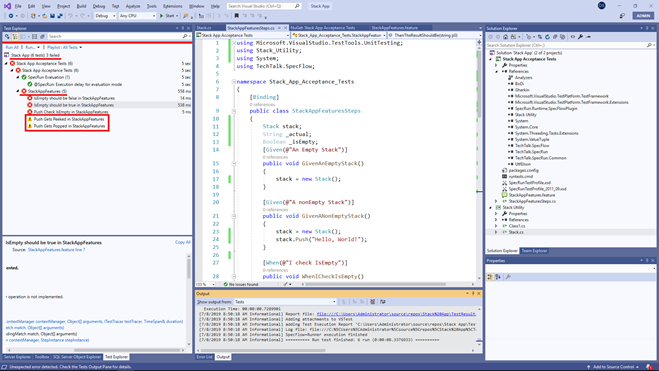Open the Debug configuration dropdown
Screen dimensions: 659x371
[105, 16]
